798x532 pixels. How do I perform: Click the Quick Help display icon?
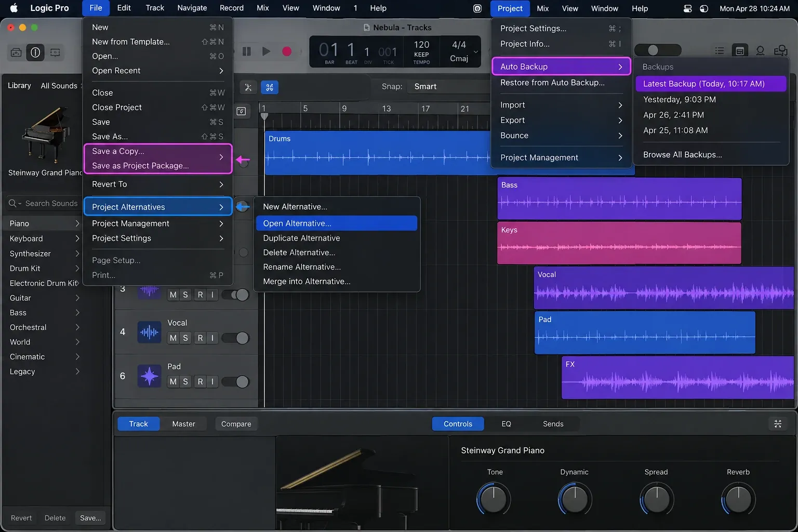(55, 52)
